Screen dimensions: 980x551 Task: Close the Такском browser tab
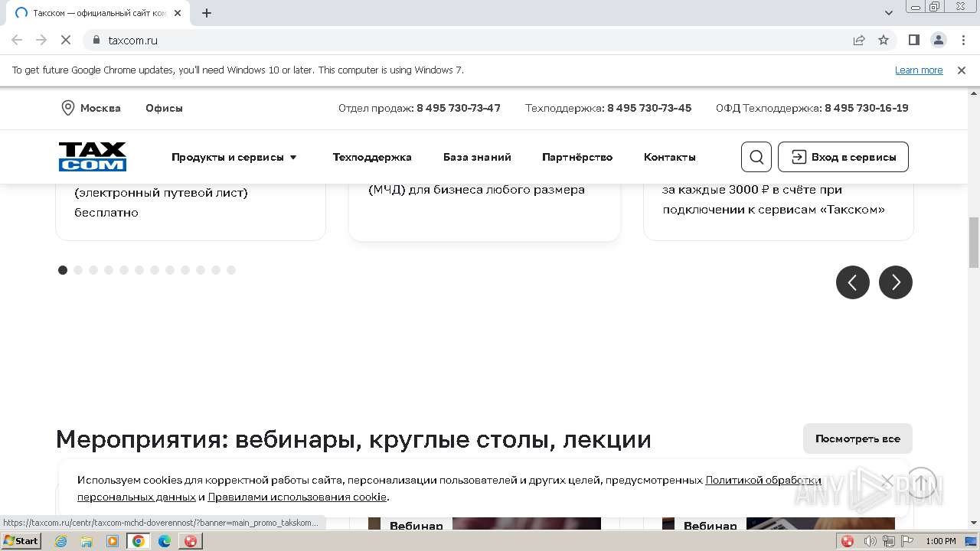coord(178,13)
